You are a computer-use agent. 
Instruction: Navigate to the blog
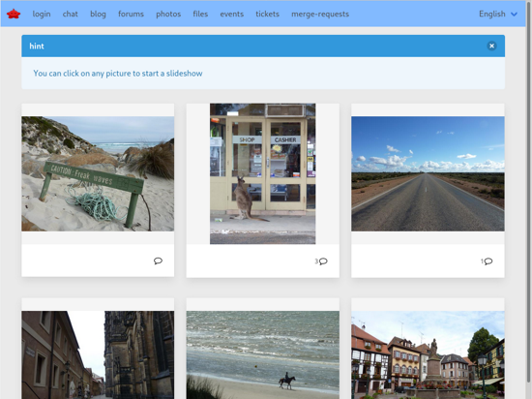[x=98, y=14]
